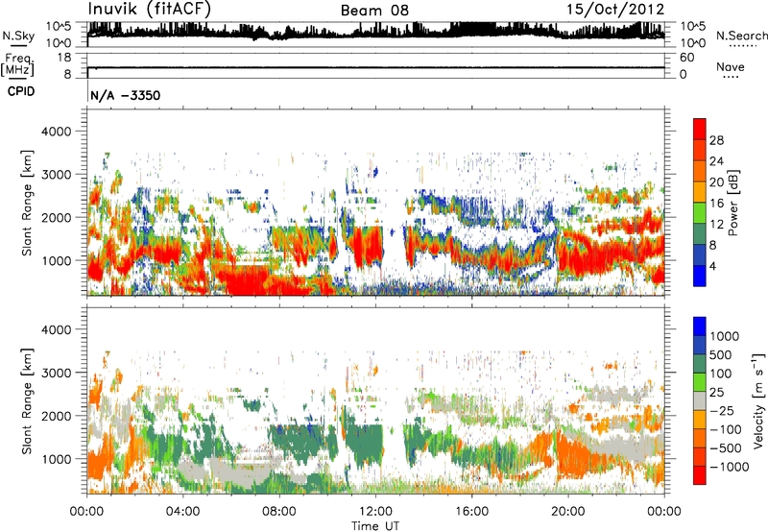Click 'Slant Range [km]' label of velocity panel
Screen dimensions: 768x532
28,400
